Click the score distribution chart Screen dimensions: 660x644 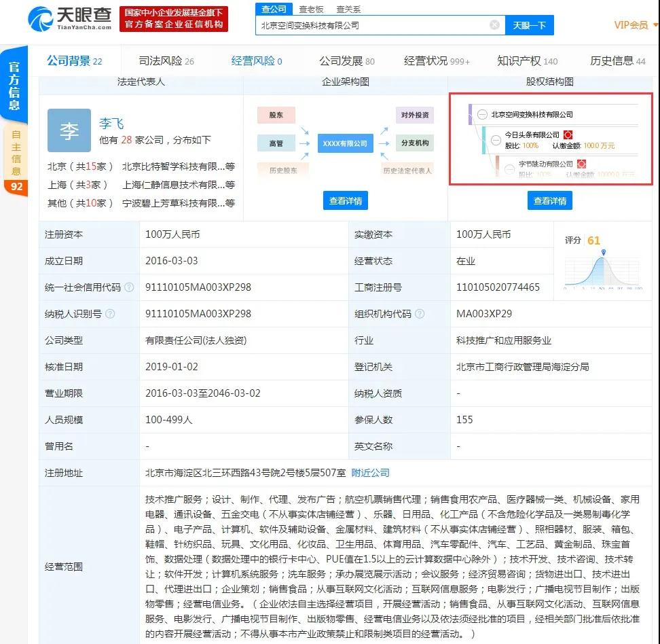coord(603,270)
